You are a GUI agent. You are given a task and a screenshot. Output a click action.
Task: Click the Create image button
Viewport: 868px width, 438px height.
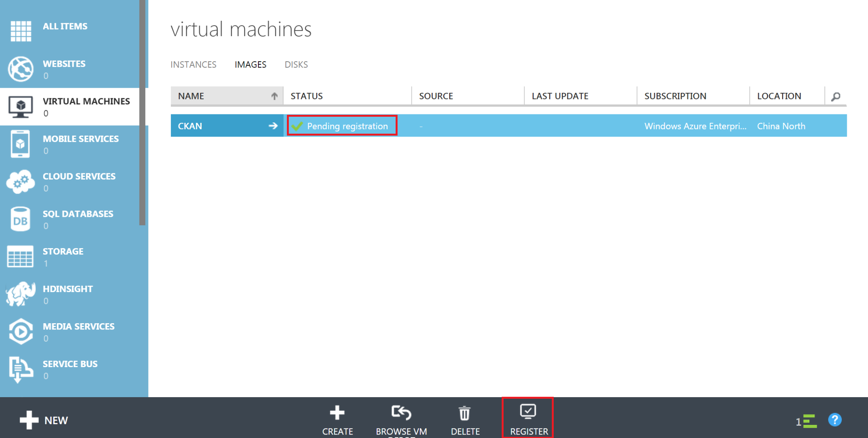(337, 419)
